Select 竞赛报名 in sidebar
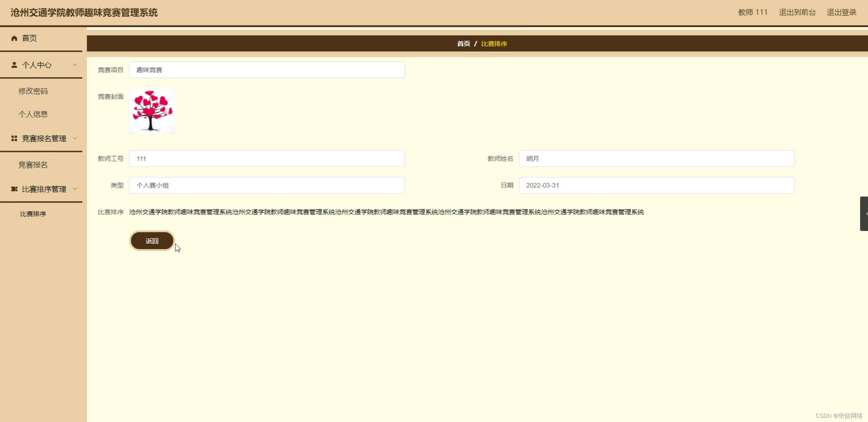 [x=33, y=165]
